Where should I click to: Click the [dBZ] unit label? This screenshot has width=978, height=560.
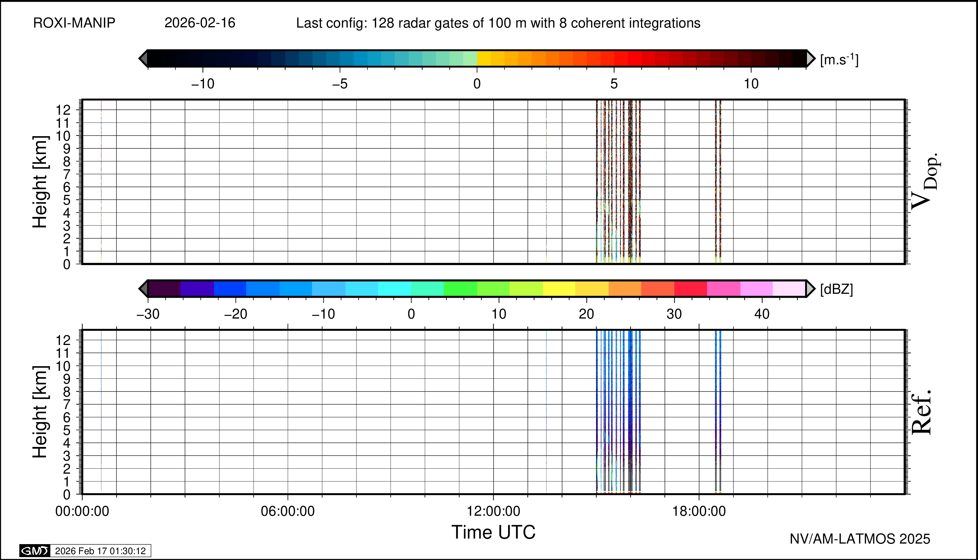836,289
